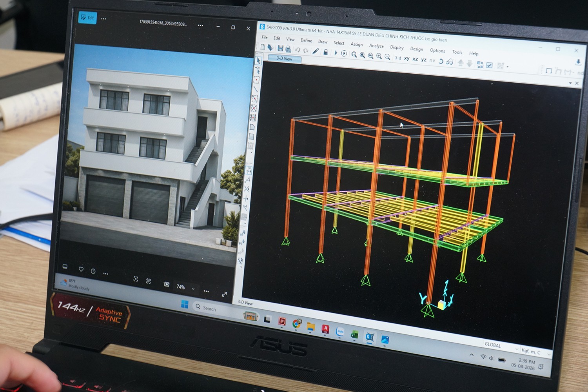Screen dimensions: 588x392
Task: Toggle Snap to Points and Grid Intersections
Action: [249, 170]
